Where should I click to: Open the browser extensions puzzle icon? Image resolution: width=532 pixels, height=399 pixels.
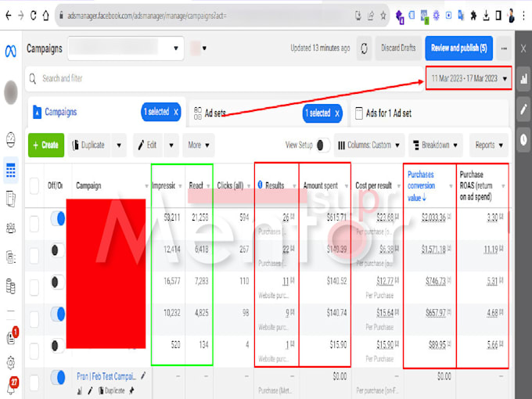(x=473, y=16)
